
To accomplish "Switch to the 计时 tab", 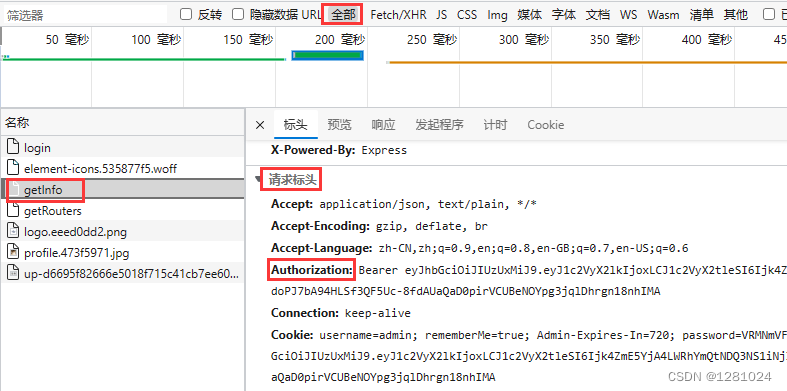I will click(x=495, y=124).
